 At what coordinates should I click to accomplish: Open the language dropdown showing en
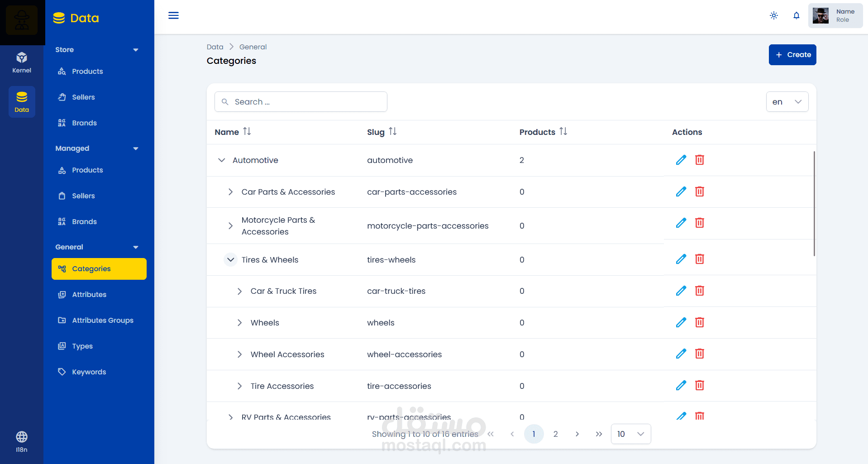(787, 102)
